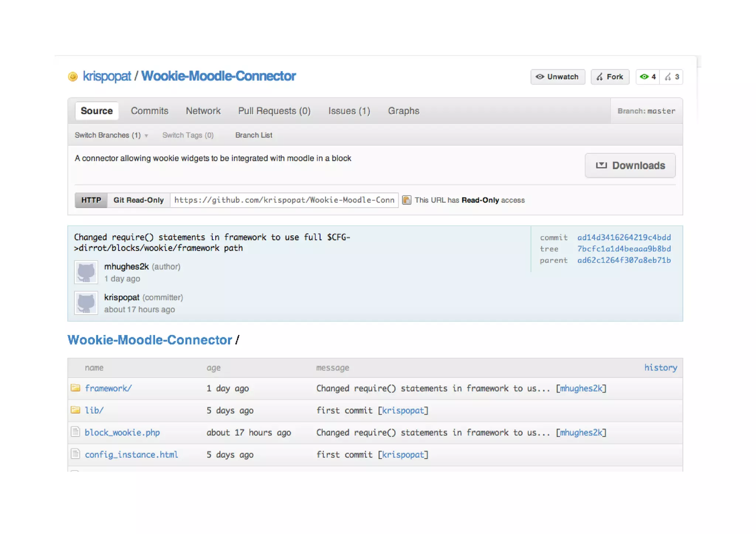Image resolution: width=756 pixels, height=534 pixels.
Task: Click the repository clone URL field
Action: (x=284, y=200)
